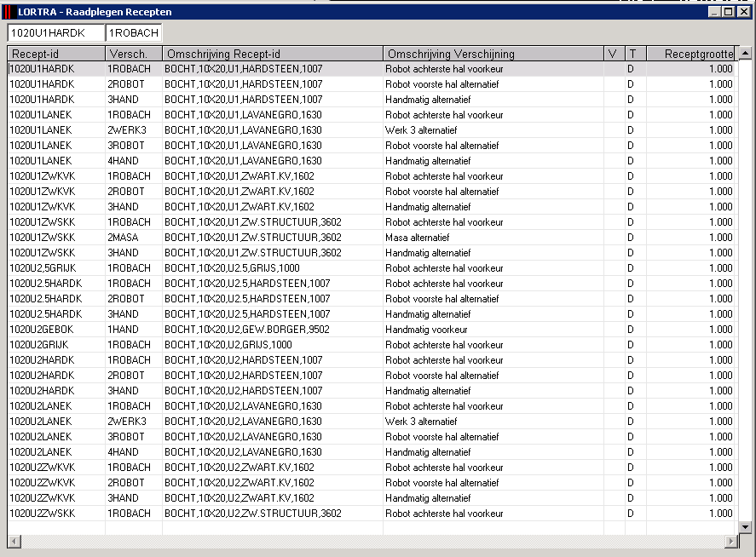
Task: Click the Omschrijving Recept-id column header
Action: point(273,54)
